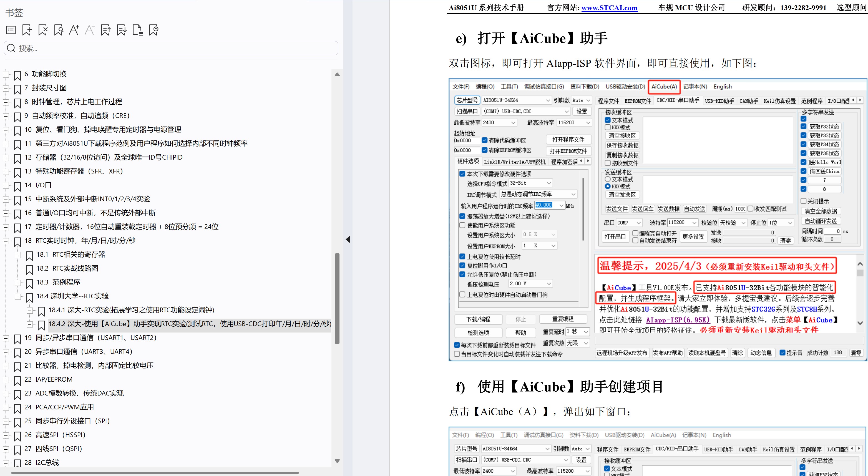The width and height of the screenshot is (868, 476).
Task: Collapse the 18.4 深圳大学--RTC实验 node
Action: tap(18, 297)
